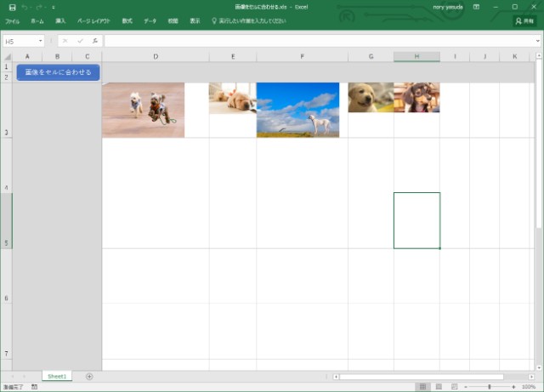
Task: Click the formula bar input field
Action: tap(314, 41)
